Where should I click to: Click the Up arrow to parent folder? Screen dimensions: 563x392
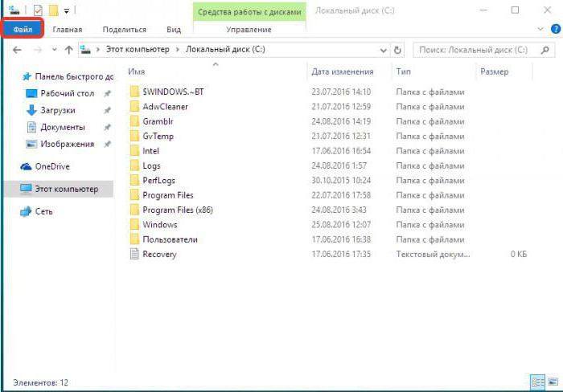click(69, 50)
